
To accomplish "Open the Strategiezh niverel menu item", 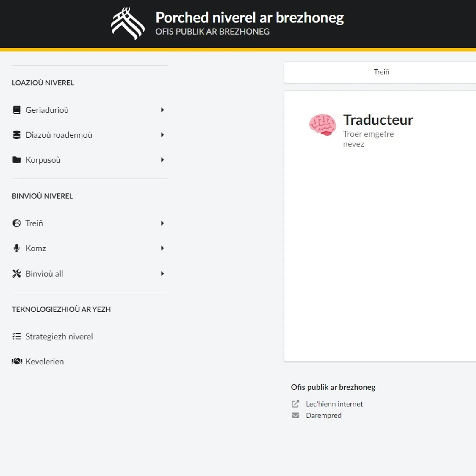I will coord(59,336).
